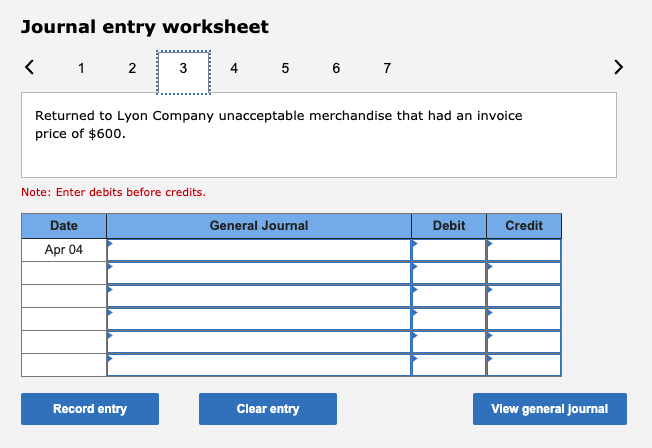Click the Date column header
The height and width of the screenshot is (448, 652).
[x=64, y=226]
